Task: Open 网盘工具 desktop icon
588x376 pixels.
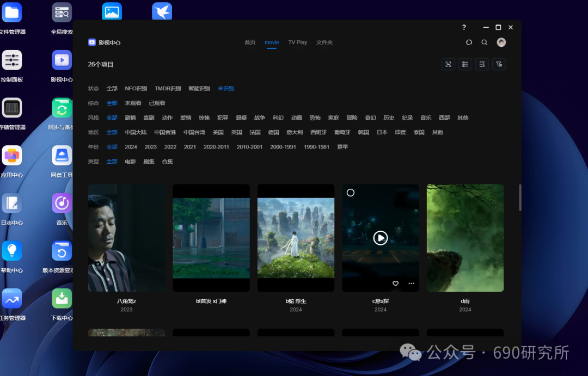Action: point(62,156)
